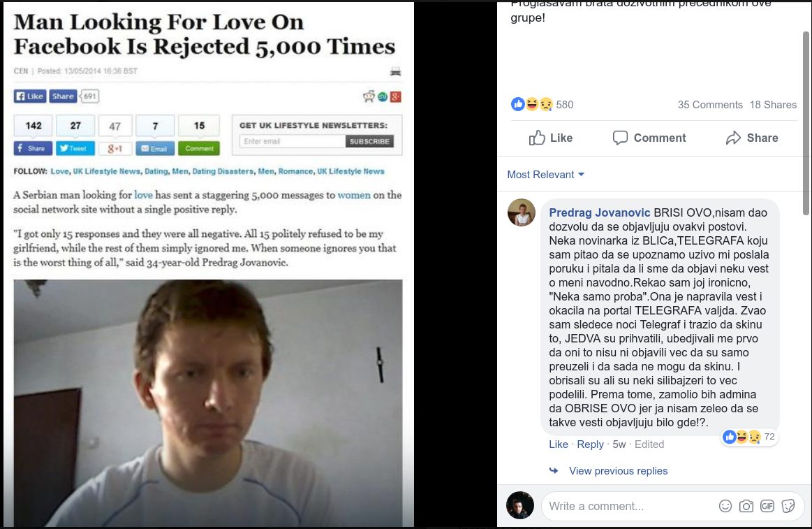Open the 18 Shares count

(773, 105)
